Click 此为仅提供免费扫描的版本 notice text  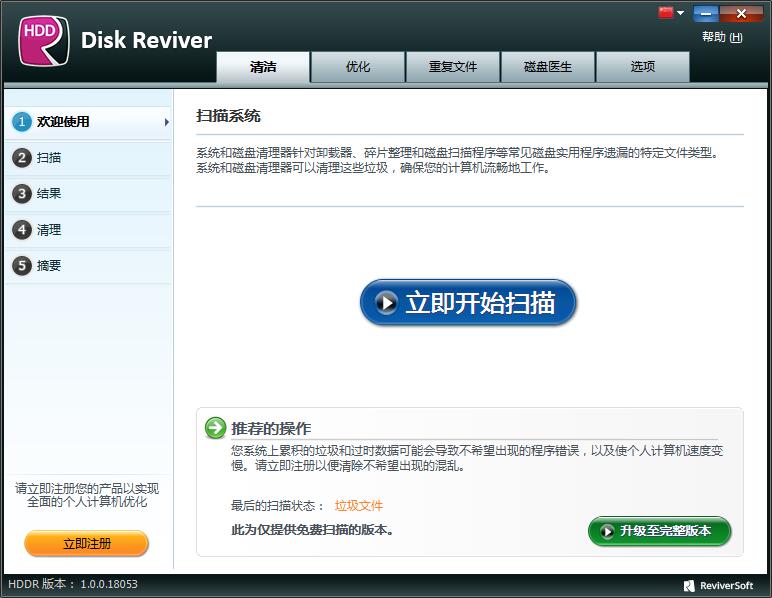coord(312,530)
